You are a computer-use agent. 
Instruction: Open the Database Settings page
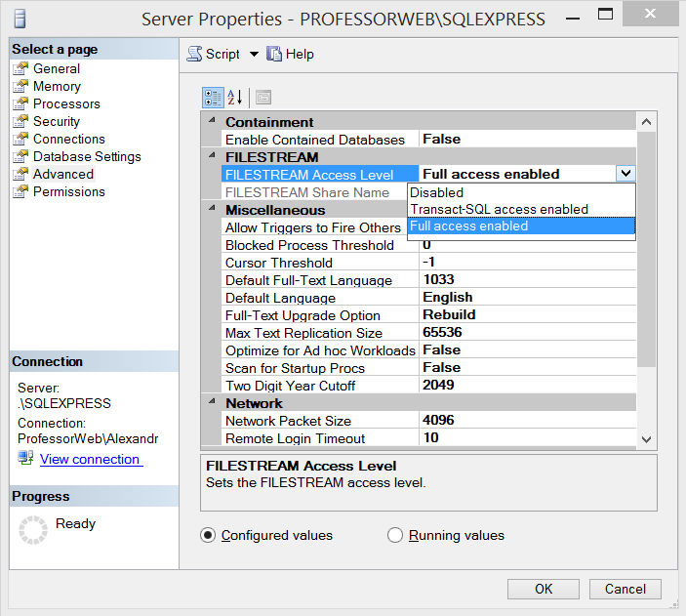[87, 156]
